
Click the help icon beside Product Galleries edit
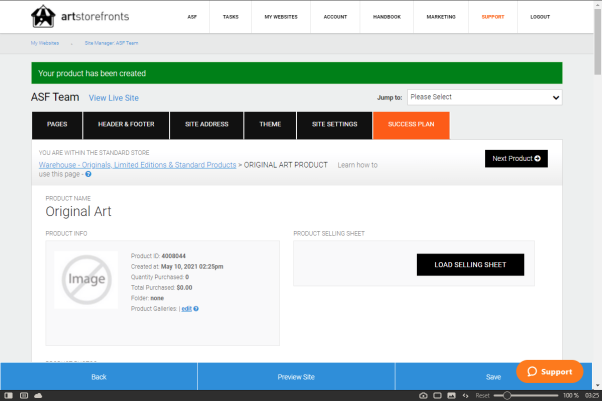tap(196, 308)
